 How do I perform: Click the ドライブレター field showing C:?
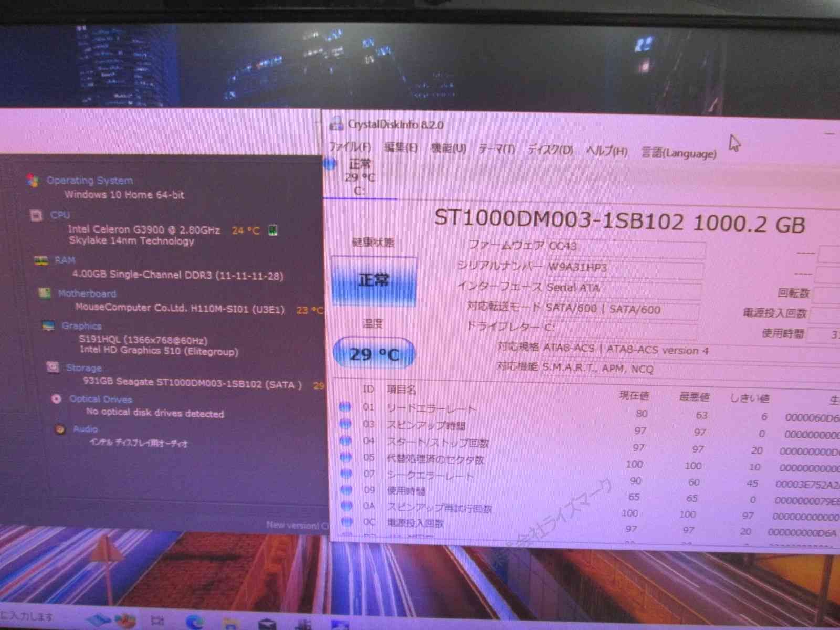(x=620, y=329)
